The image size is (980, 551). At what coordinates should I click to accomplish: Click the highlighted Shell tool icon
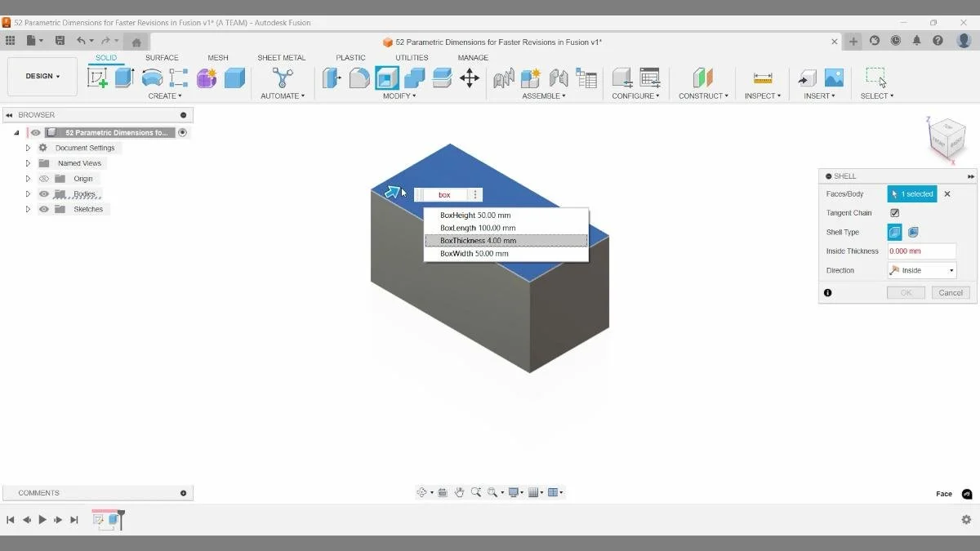pyautogui.click(x=385, y=78)
